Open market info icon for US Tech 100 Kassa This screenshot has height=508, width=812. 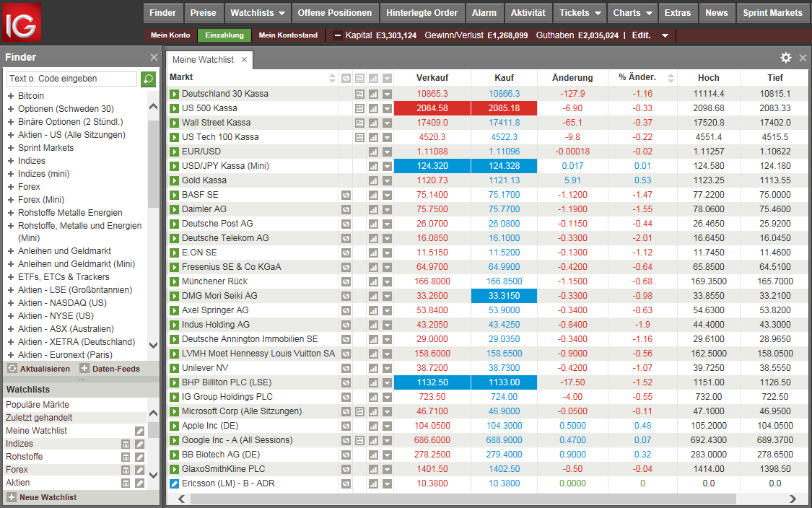coord(359,138)
